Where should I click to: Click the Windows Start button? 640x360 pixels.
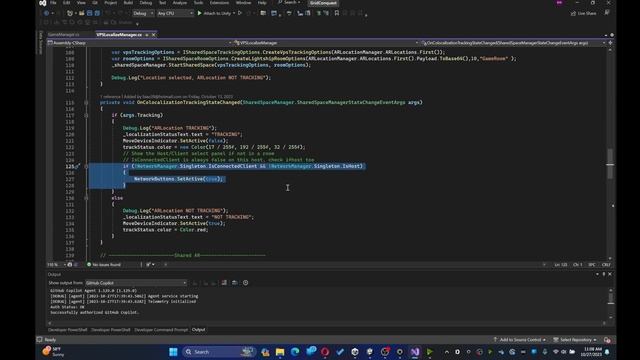tap(173, 352)
